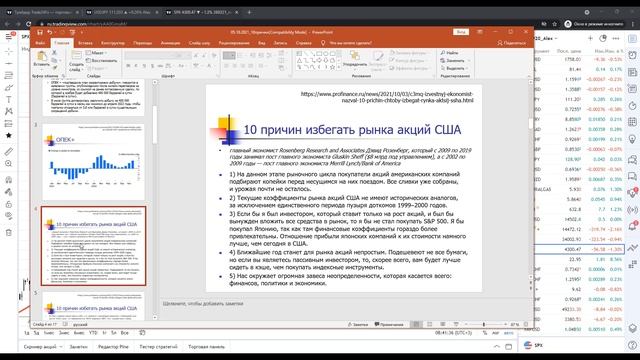The image size is (640, 360).
Task: Undo last action in PowerPoint
Action: [x=49, y=32]
